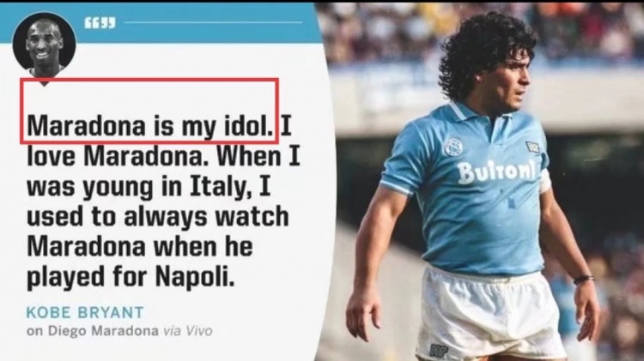644x361 pixels.
Task: Click the dark wristband on the player's wrist
Action: coord(584,280)
